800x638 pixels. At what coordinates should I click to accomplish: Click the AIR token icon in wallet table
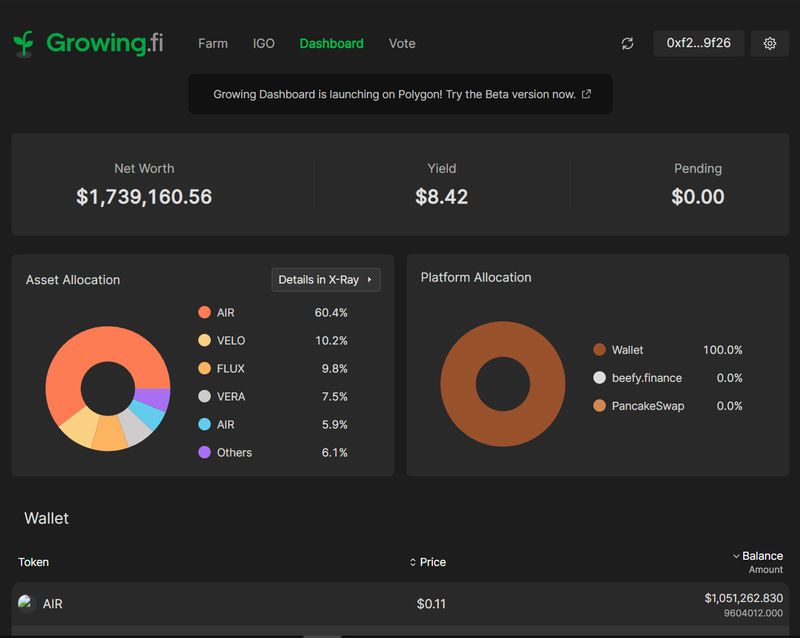pos(27,603)
